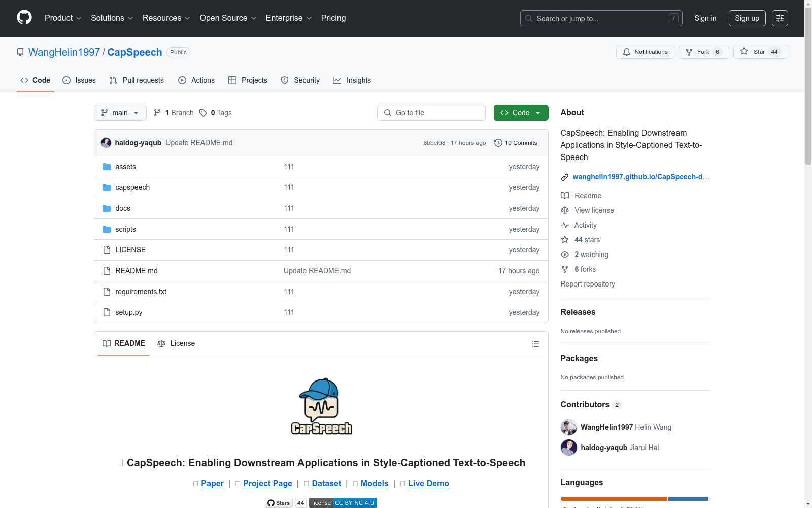This screenshot has width=812, height=508.
Task: Expand the Product menu
Action: pyautogui.click(x=63, y=18)
